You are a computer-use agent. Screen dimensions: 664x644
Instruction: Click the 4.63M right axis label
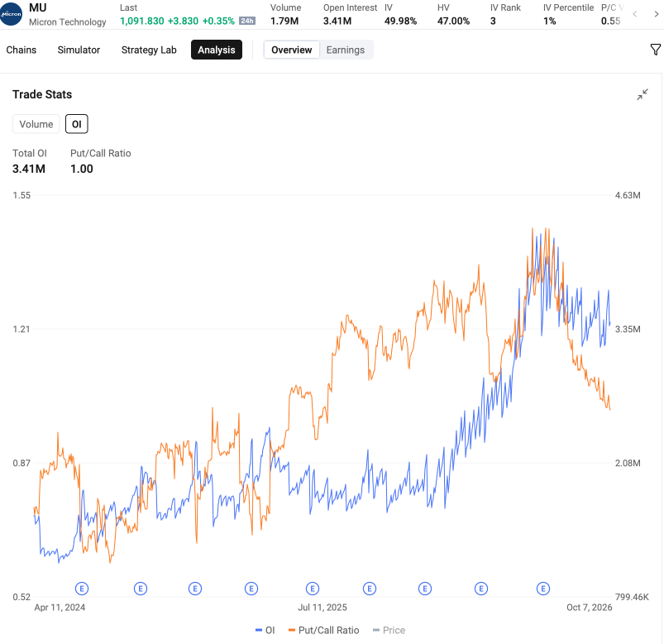click(x=628, y=195)
